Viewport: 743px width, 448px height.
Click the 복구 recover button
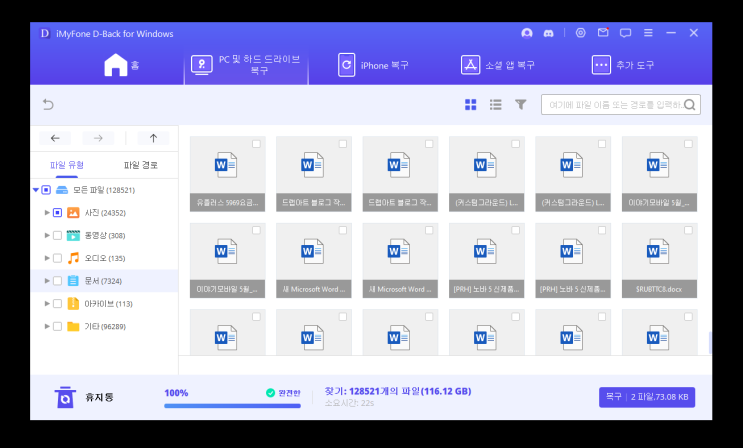tap(647, 397)
